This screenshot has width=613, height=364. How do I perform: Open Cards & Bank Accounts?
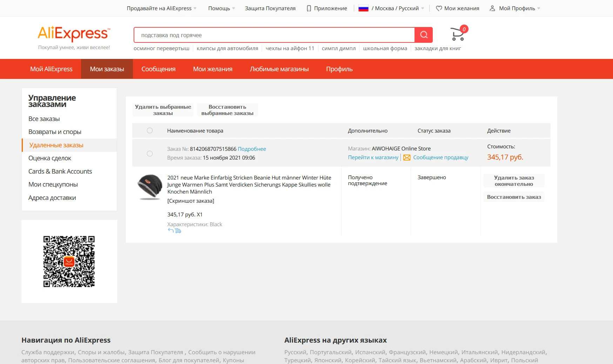[x=60, y=171]
